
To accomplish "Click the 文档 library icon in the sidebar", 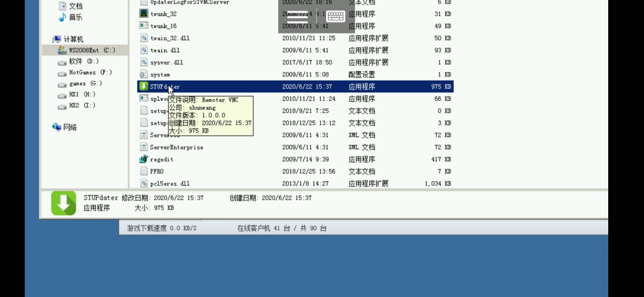I will 63,6.
